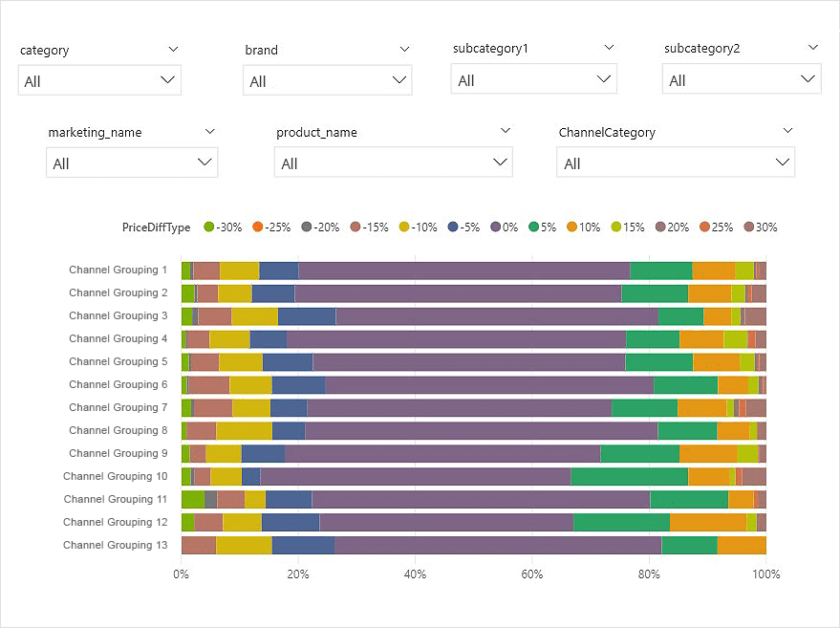Click the Channel Grouping 9 axis label

tap(118, 453)
